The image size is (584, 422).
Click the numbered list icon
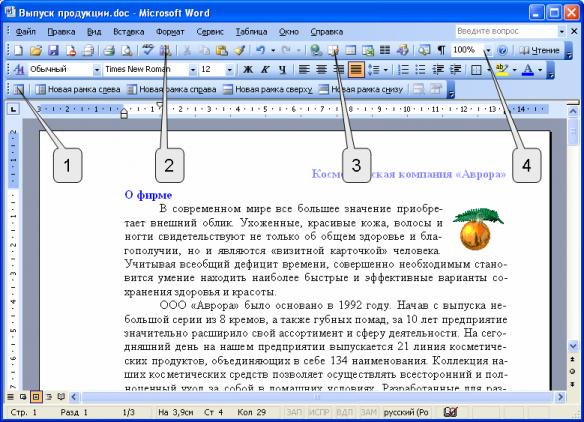click(x=403, y=69)
